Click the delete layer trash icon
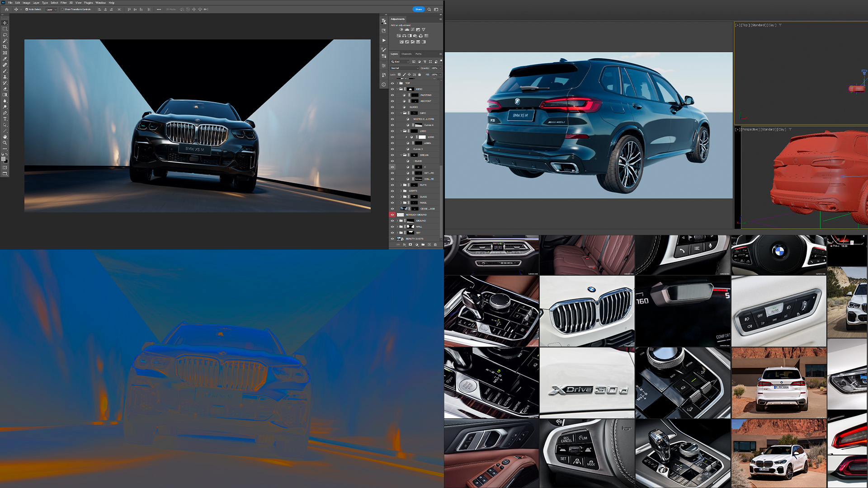 pos(435,244)
